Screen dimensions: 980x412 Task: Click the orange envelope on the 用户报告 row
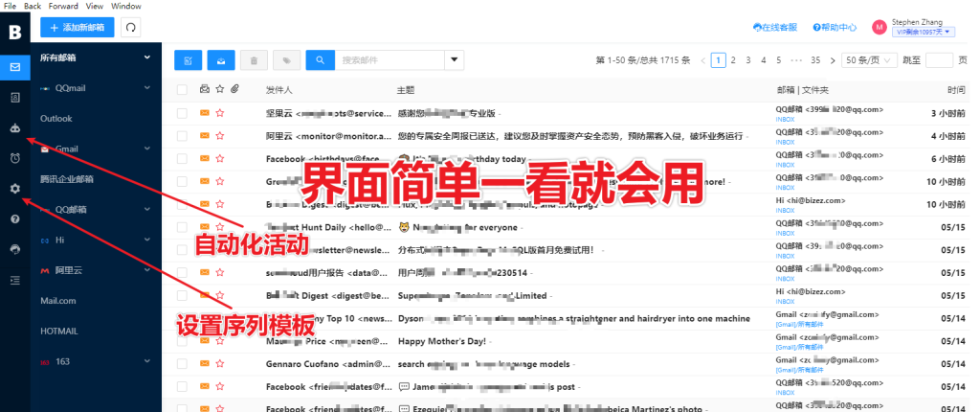click(205, 272)
